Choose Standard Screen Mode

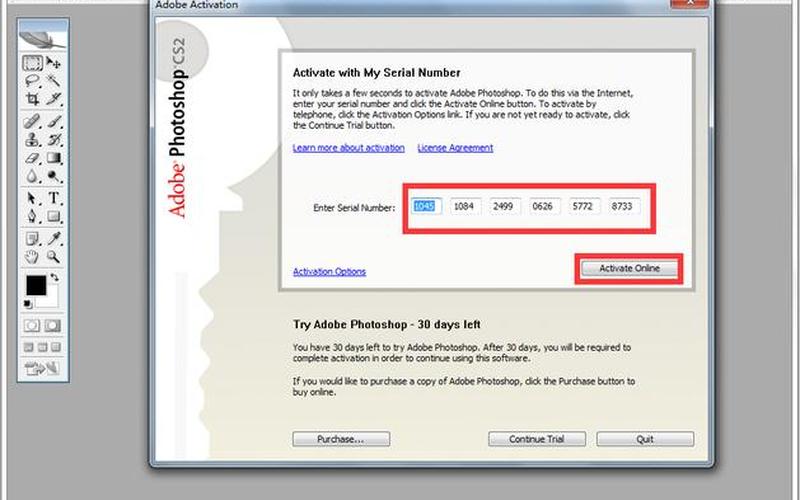29,347
